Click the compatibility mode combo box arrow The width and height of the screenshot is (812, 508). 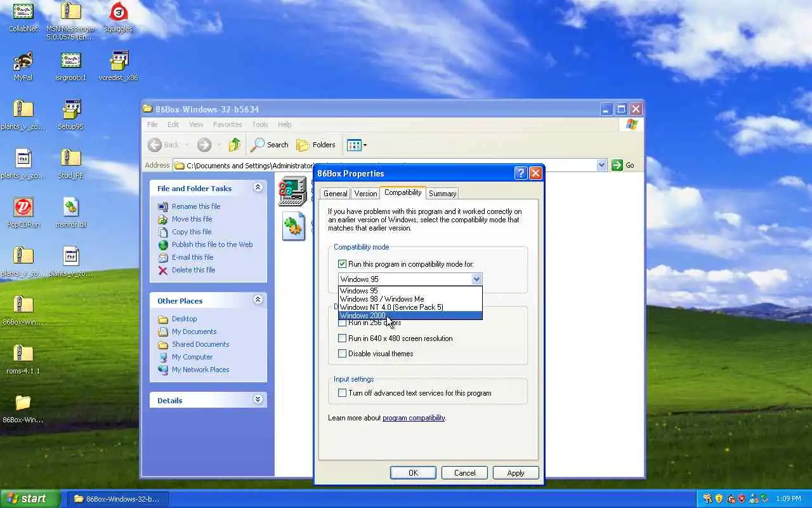tap(476, 279)
